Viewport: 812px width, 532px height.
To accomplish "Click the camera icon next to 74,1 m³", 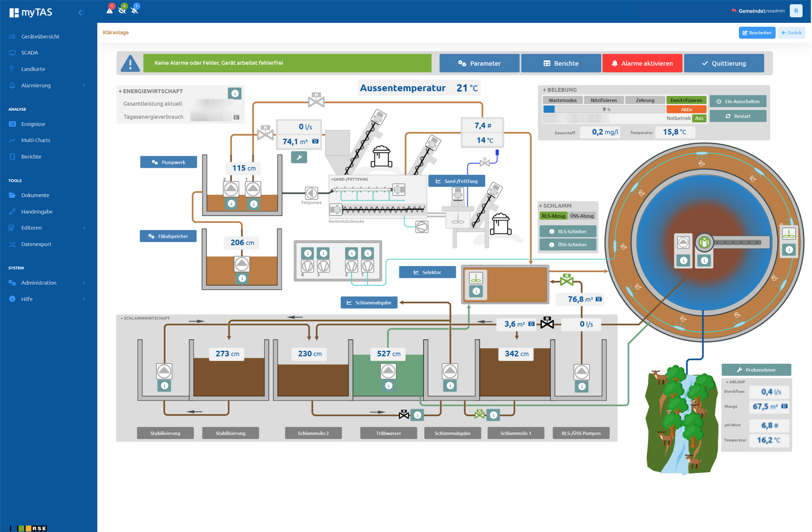I will tap(315, 141).
